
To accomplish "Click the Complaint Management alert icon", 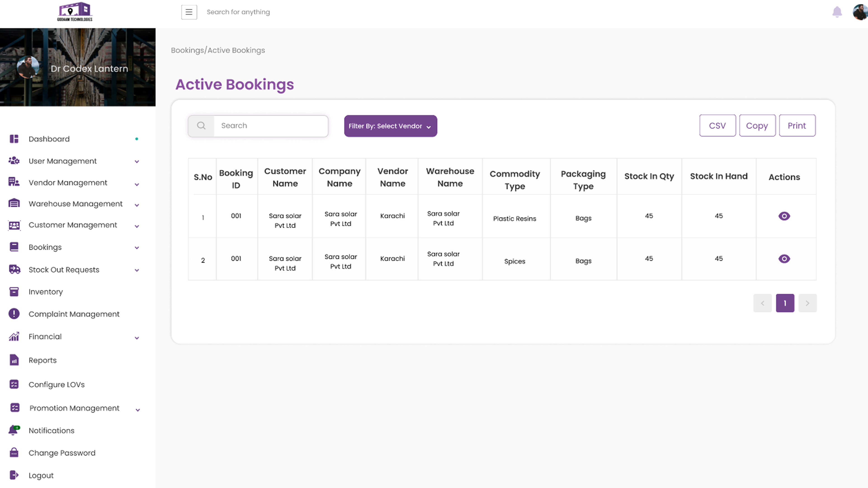I will [x=14, y=314].
